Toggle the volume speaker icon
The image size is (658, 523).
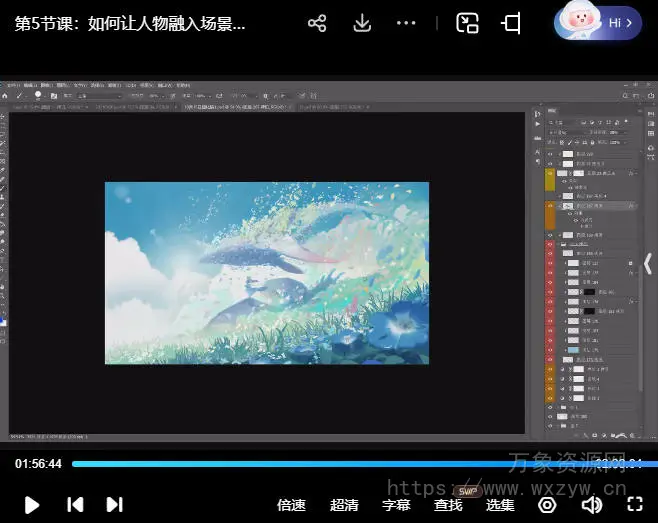[592, 505]
